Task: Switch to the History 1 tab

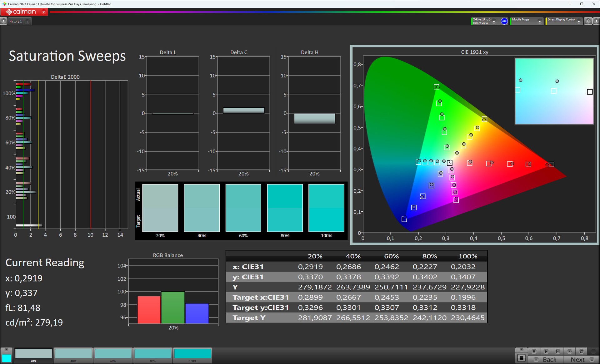Action: (x=15, y=21)
